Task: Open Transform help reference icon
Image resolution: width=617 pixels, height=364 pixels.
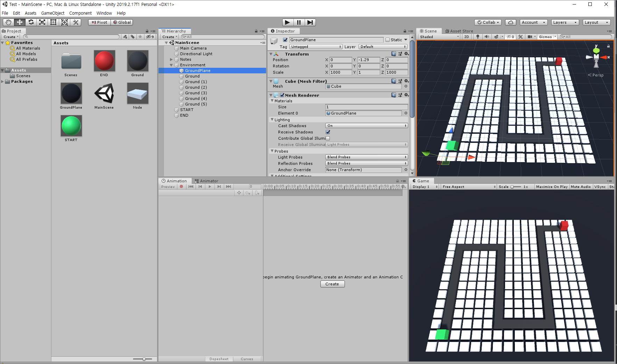Action: click(394, 54)
